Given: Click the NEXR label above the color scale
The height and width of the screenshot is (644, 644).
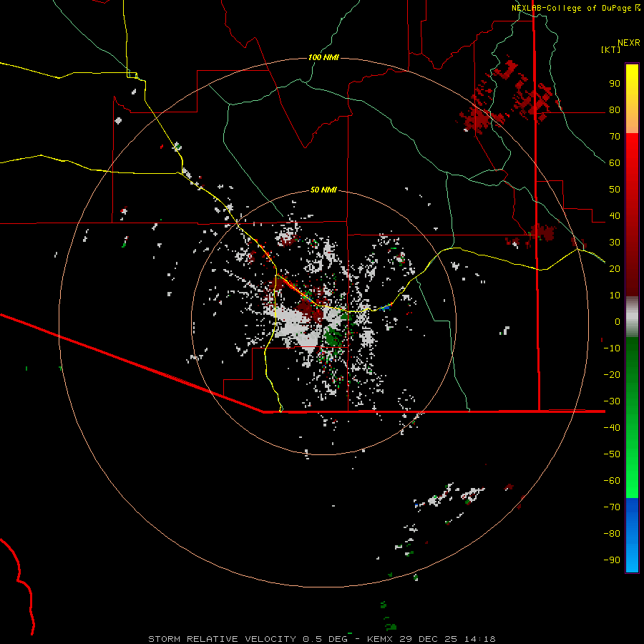Looking at the screenshot, I should click(x=629, y=43).
